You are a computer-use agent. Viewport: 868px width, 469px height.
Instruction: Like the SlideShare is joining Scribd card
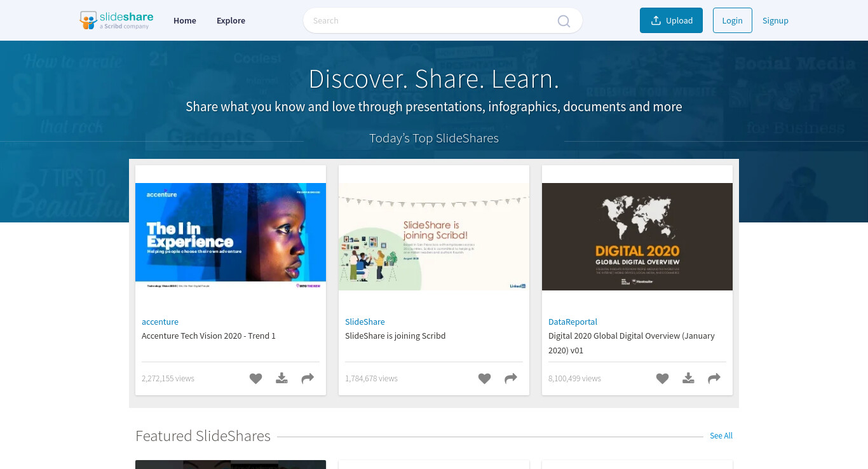pos(484,379)
